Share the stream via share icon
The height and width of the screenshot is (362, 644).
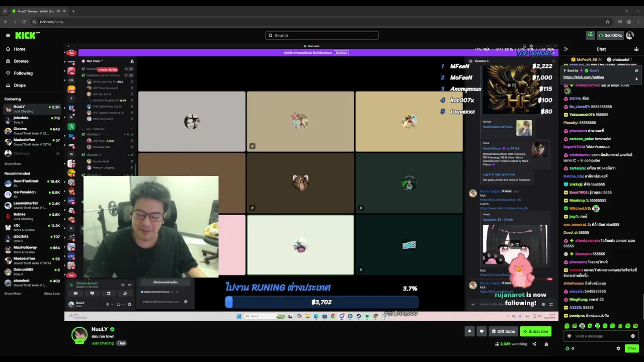pos(534,344)
